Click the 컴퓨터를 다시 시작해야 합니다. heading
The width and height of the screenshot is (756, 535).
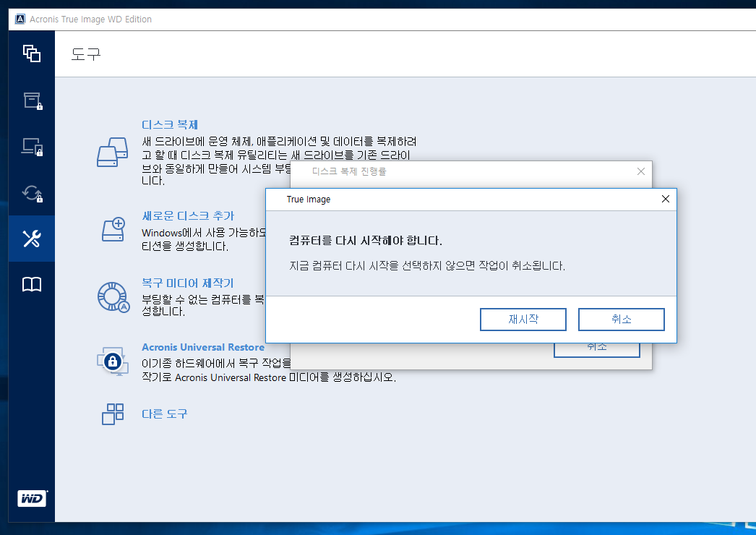point(366,240)
